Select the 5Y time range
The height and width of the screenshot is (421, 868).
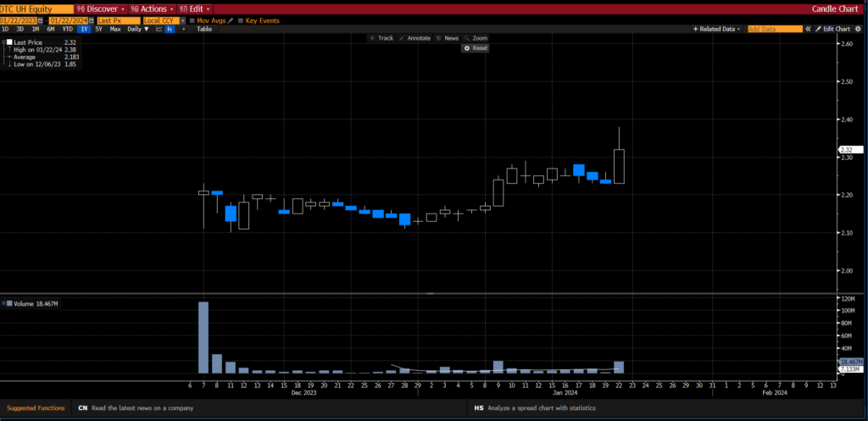[98, 29]
